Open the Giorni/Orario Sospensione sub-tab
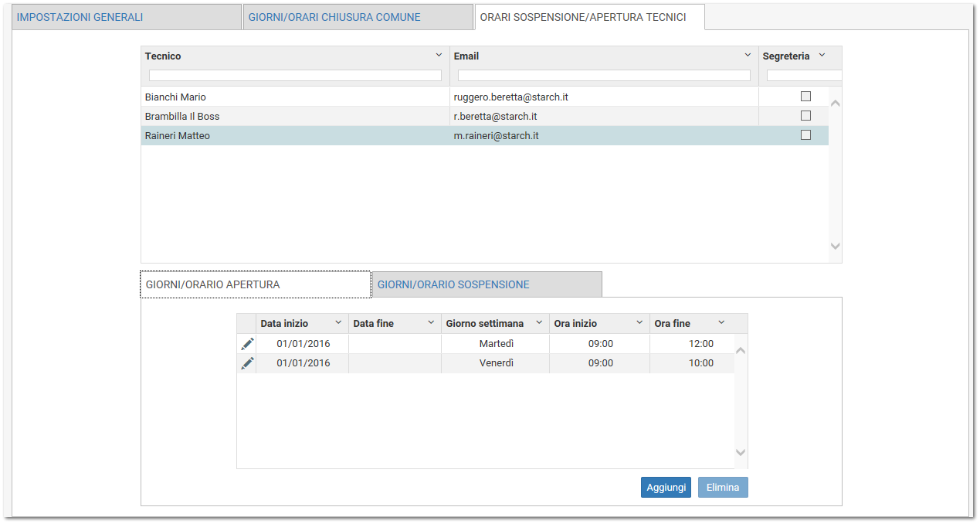The image size is (980, 524). click(x=487, y=284)
